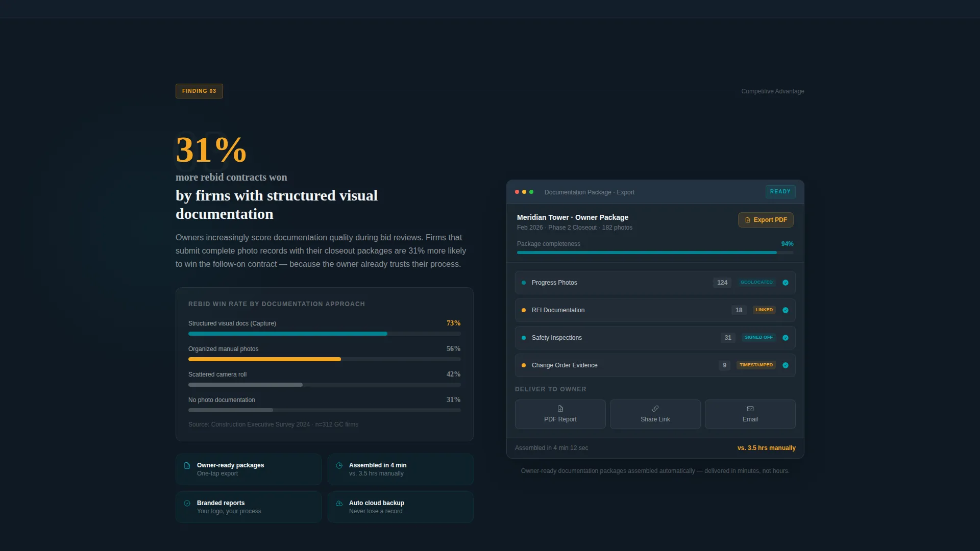Click the Documentation Package · Export title

[589, 192]
